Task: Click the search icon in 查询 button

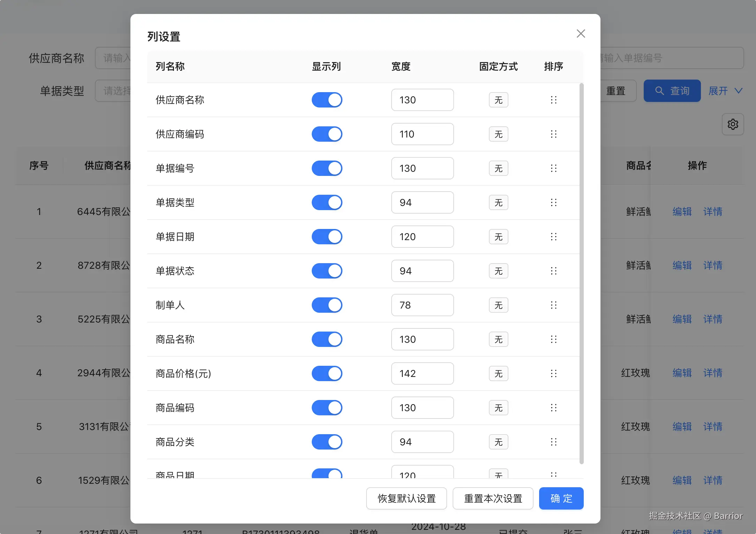Action: tap(659, 91)
